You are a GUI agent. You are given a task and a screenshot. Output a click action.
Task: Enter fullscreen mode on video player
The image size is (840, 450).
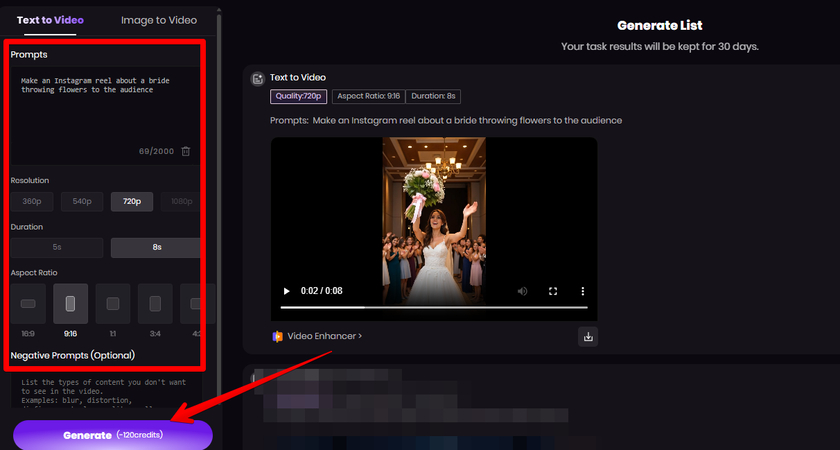(x=553, y=291)
